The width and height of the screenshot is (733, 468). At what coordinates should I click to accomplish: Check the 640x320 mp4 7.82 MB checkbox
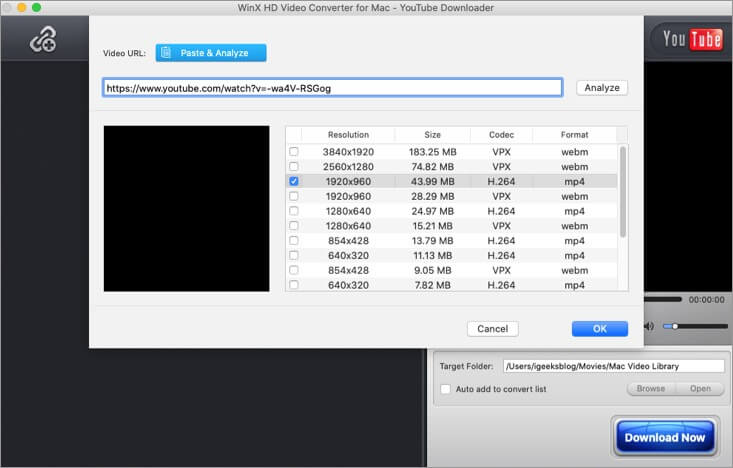294,285
